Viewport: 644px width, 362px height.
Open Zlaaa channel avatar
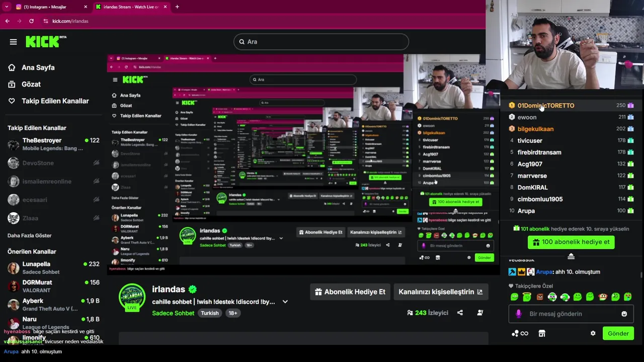pos(14,218)
